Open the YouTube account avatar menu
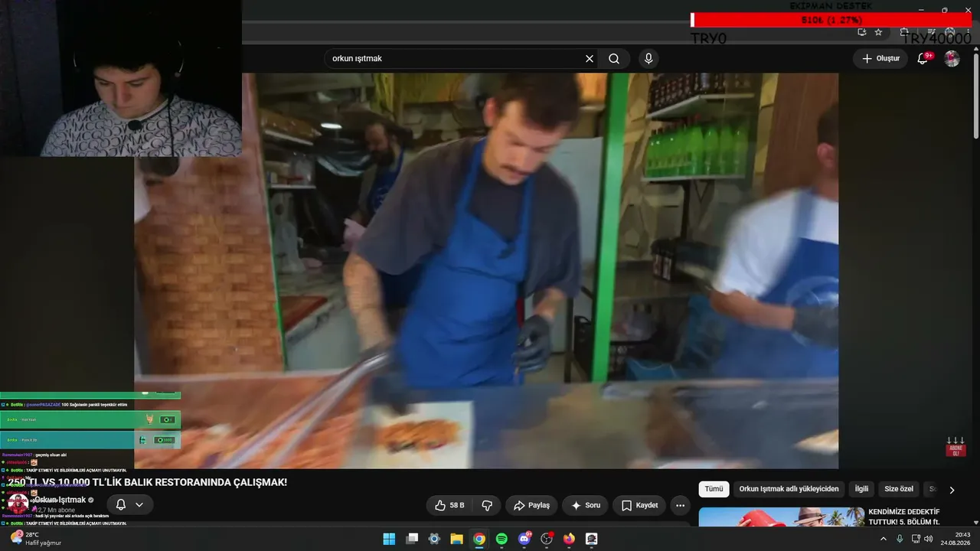The height and width of the screenshot is (551, 980). [952, 59]
